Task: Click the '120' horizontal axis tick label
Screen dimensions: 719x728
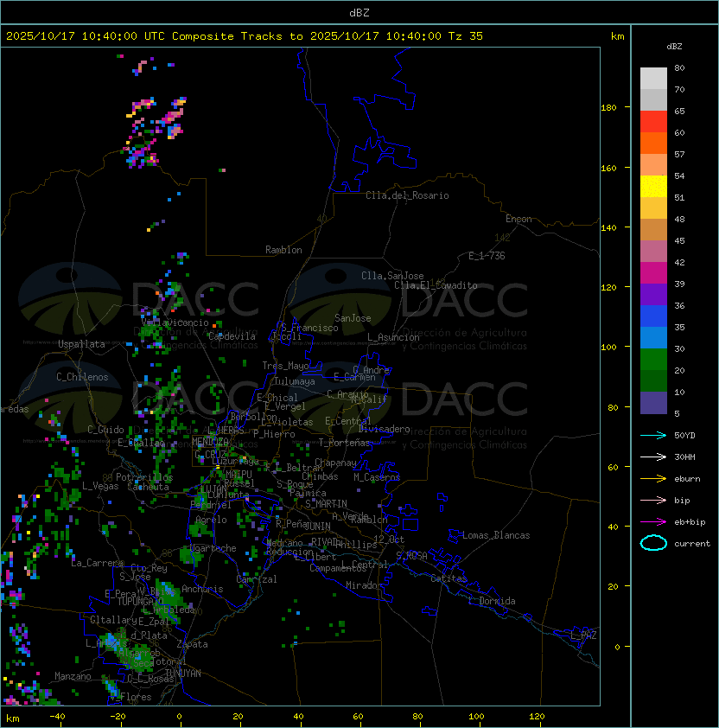Action: click(x=537, y=717)
